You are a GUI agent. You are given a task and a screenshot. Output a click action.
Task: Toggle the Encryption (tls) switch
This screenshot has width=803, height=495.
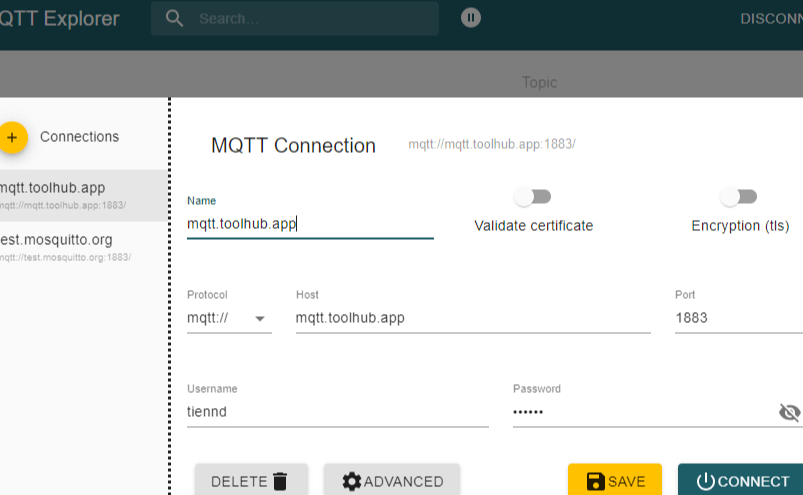(x=738, y=197)
